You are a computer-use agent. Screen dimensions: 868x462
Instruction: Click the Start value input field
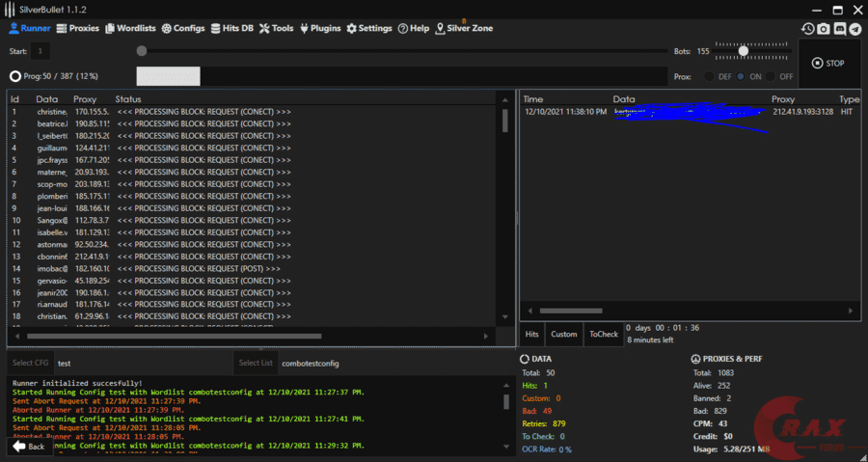[41, 51]
